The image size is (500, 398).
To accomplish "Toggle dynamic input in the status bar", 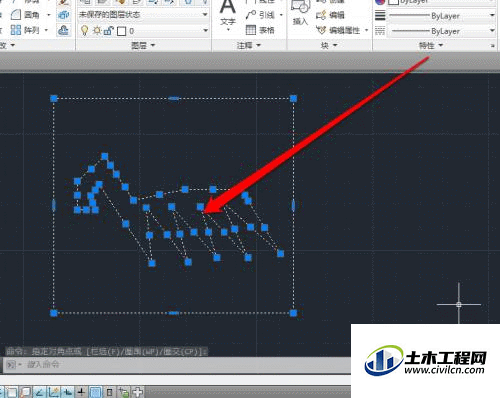I will [68, 392].
